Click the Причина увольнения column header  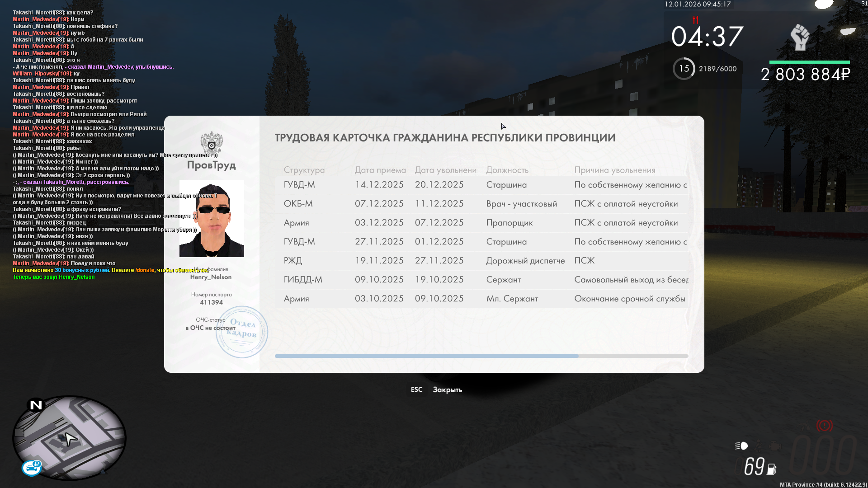615,170
